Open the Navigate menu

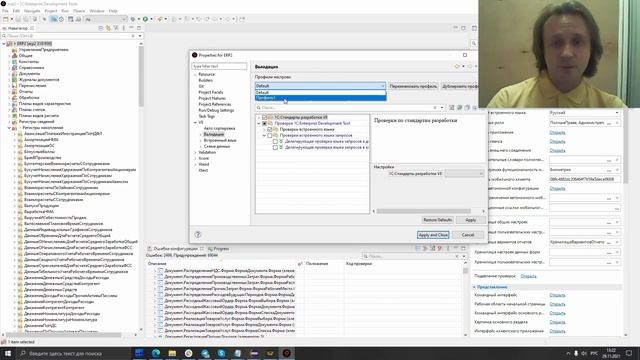(32, 11)
